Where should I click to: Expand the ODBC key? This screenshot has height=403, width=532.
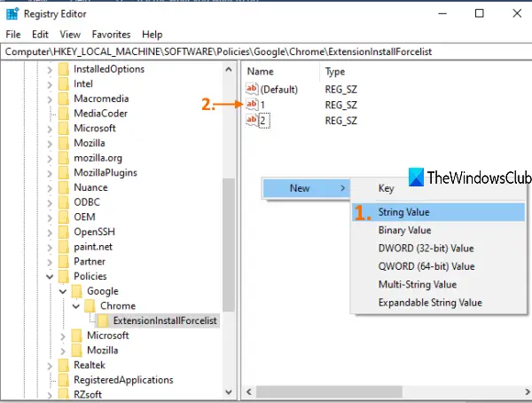pyautogui.click(x=50, y=202)
